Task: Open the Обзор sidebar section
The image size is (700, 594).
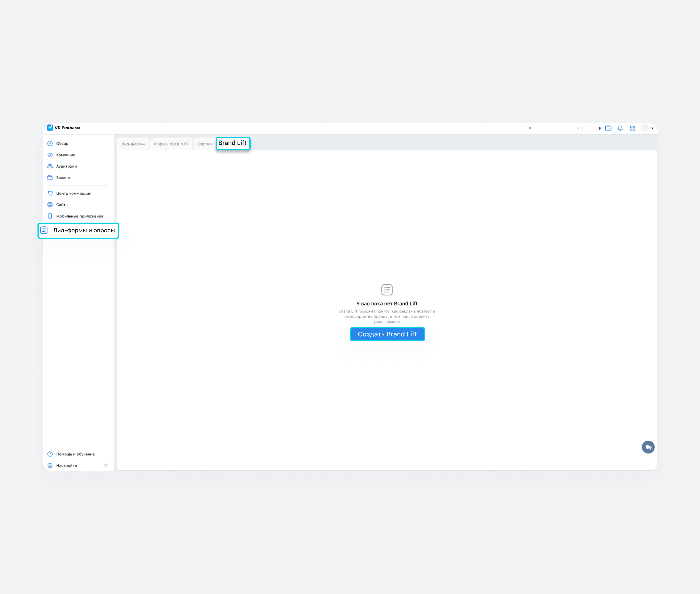Action: coord(62,143)
